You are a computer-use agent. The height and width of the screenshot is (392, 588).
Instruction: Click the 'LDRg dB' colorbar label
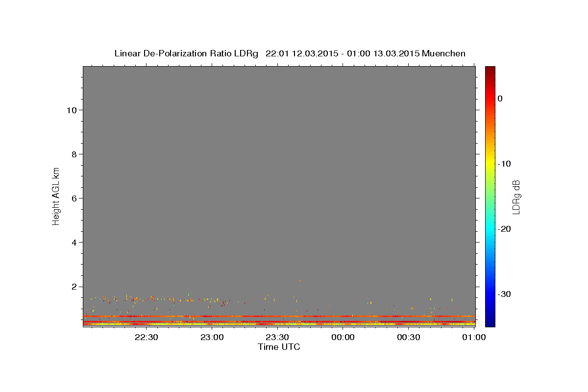point(515,197)
